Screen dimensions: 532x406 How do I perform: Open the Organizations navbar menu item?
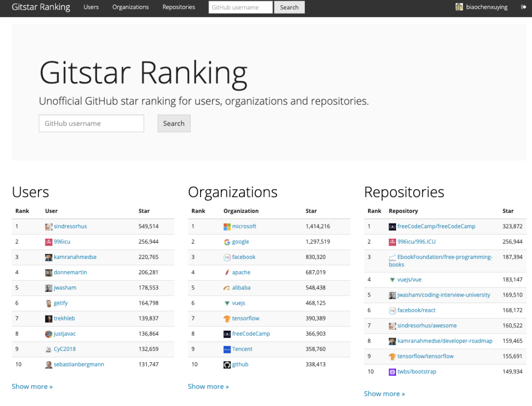[130, 7]
